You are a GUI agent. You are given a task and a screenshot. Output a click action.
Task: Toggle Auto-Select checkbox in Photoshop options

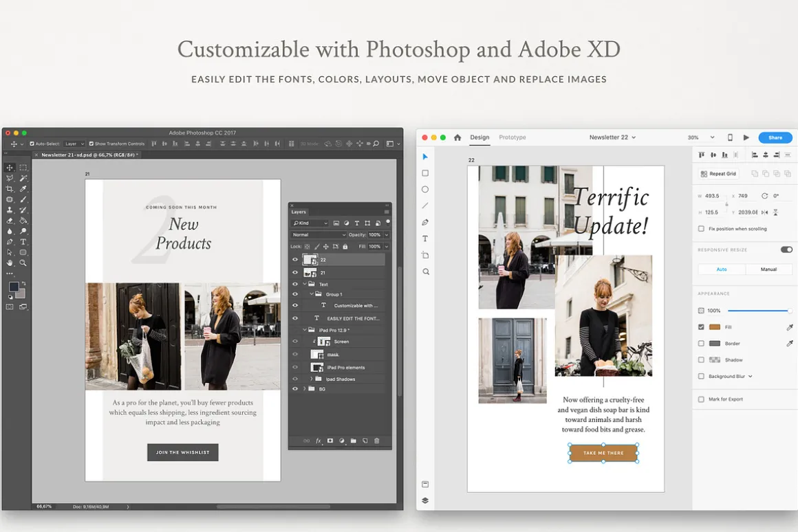point(32,144)
